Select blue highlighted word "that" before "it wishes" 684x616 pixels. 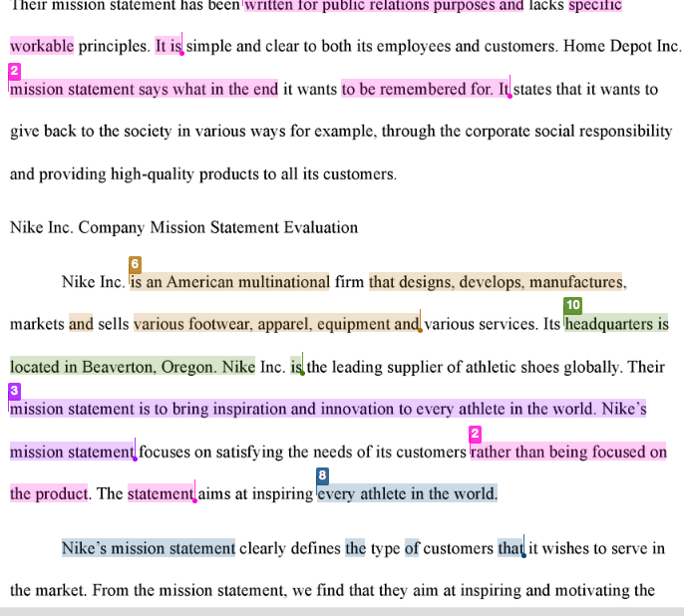(x=511, y=548)
